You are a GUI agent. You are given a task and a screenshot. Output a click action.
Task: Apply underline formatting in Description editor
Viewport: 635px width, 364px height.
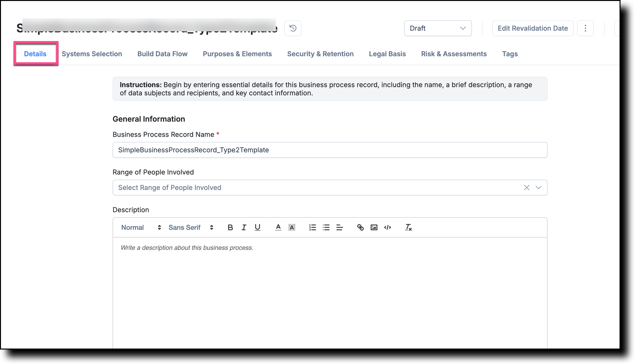tap(257, 227)
